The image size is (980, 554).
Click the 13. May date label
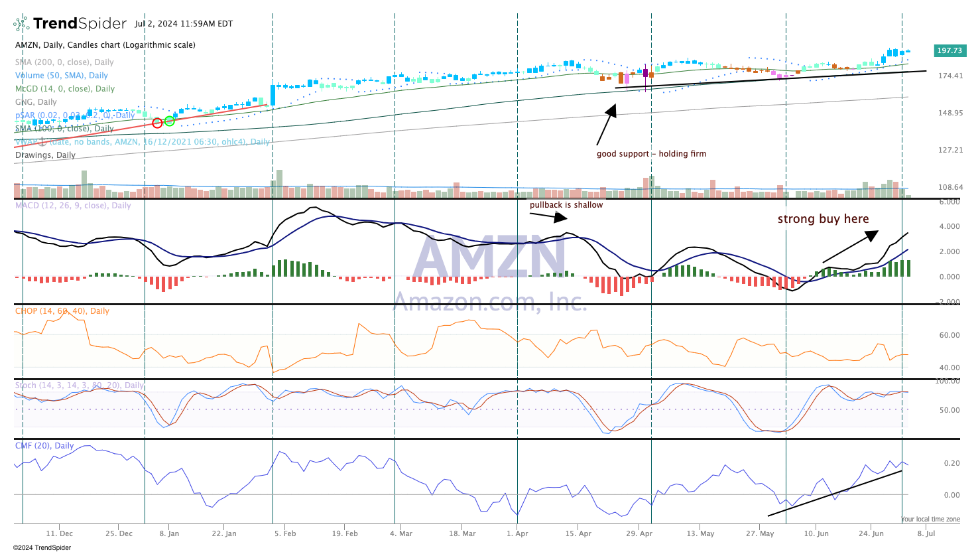pyautogui.click(x=701, y=533)
